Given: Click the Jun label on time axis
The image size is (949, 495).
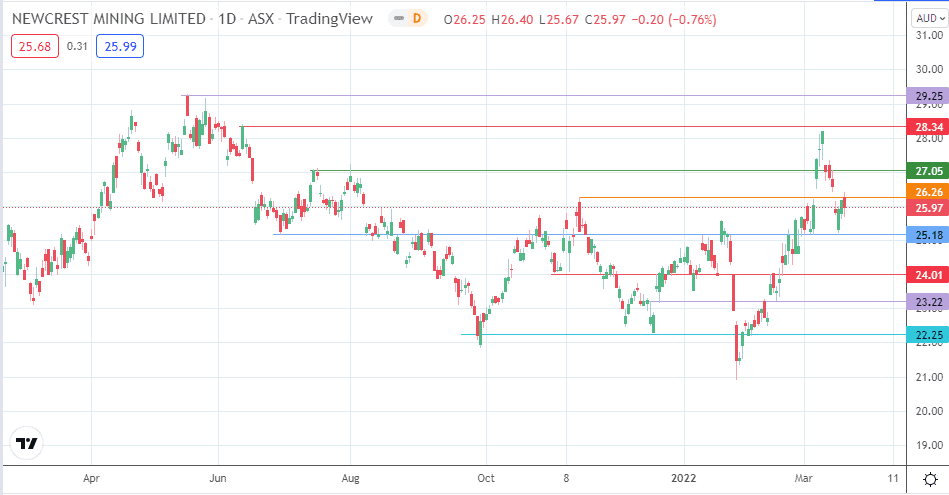Looking at the screenshot, I should point(218,479).
